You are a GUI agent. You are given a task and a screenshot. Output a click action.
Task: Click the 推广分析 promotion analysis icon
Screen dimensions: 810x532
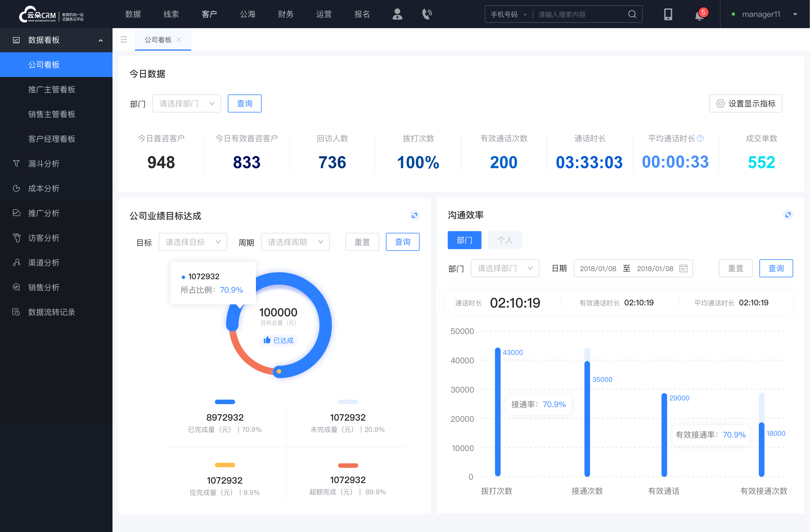[x=16, y=213]
